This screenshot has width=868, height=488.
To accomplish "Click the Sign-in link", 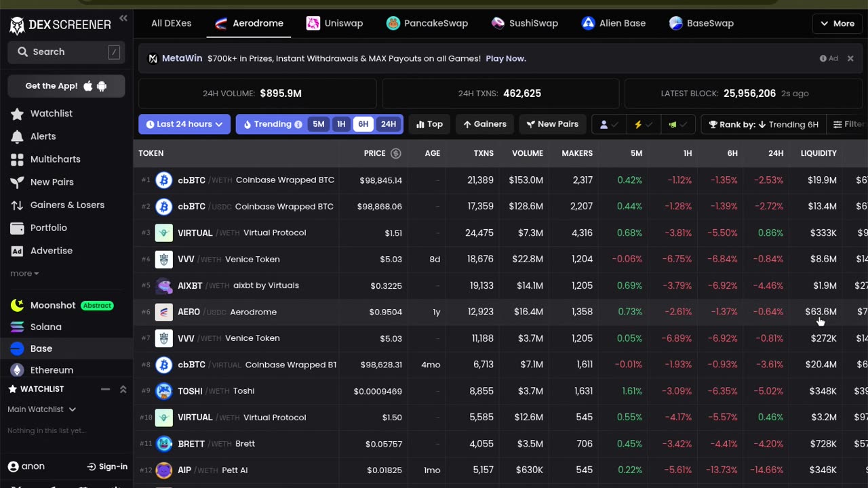I will pyautogui.click(x=107, y=466).
